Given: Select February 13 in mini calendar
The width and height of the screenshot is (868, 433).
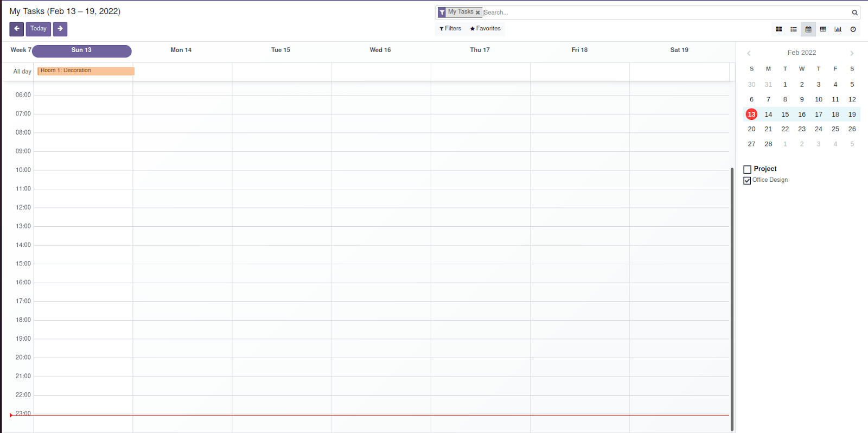Looking at the screenshot, I should click(751, 114).
